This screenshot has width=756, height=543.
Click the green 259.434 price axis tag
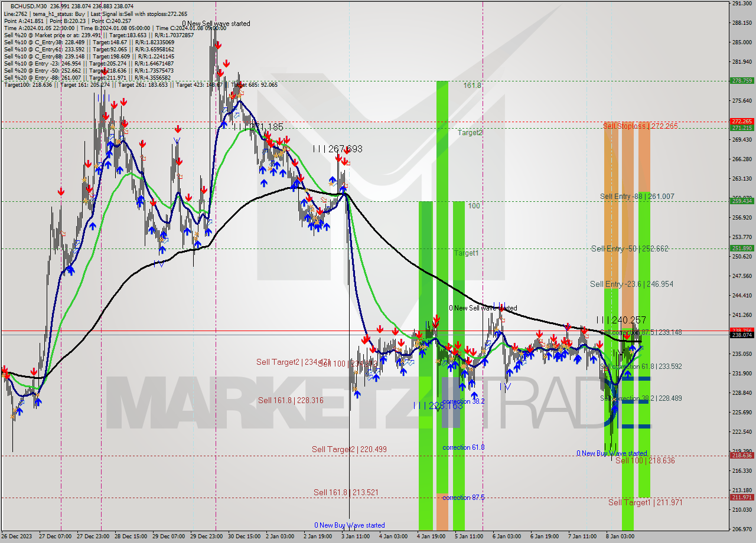(x=742, y=201)
